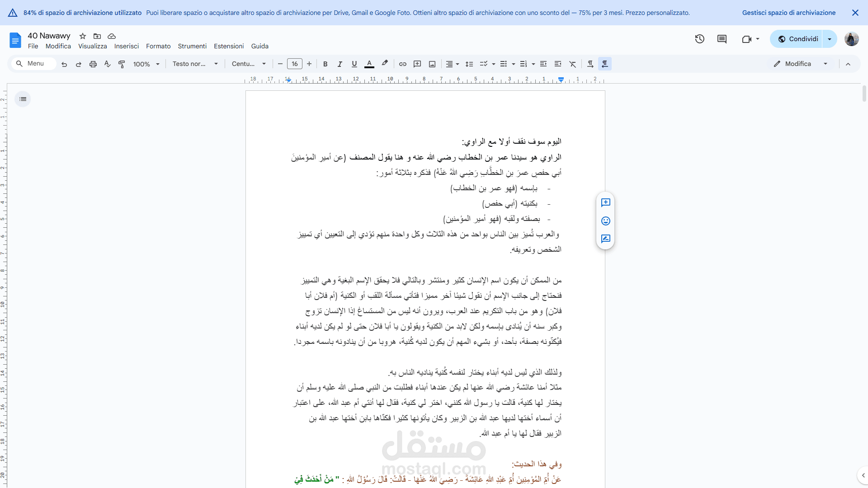
Task: Click the document title 40 Nawawy
Action: [x=49, y=36]
